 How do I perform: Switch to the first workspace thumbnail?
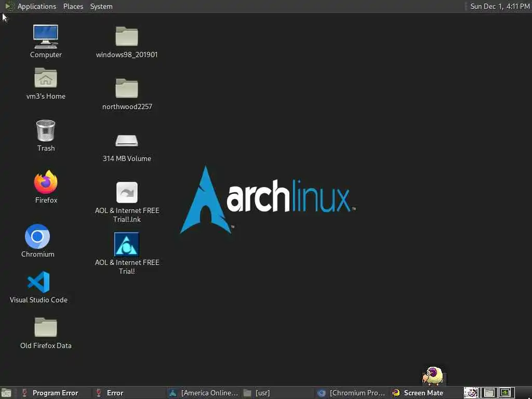(x=472, y=393)
